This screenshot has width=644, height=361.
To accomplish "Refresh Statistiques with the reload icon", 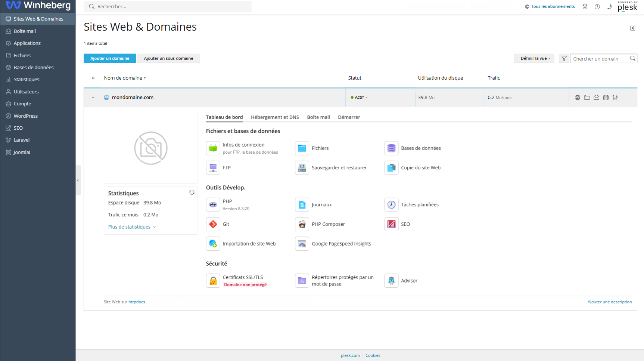I will 192,192.
